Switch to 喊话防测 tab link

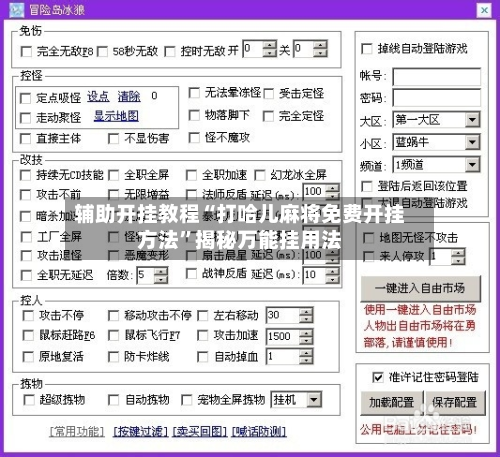point(259,432)
